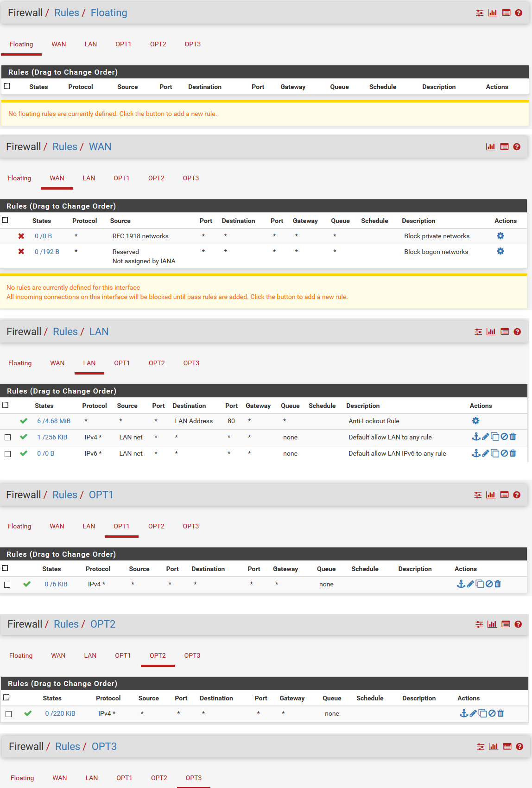
Task: Copy the Default allow LAN to any rule
Action: pos(495,437)
